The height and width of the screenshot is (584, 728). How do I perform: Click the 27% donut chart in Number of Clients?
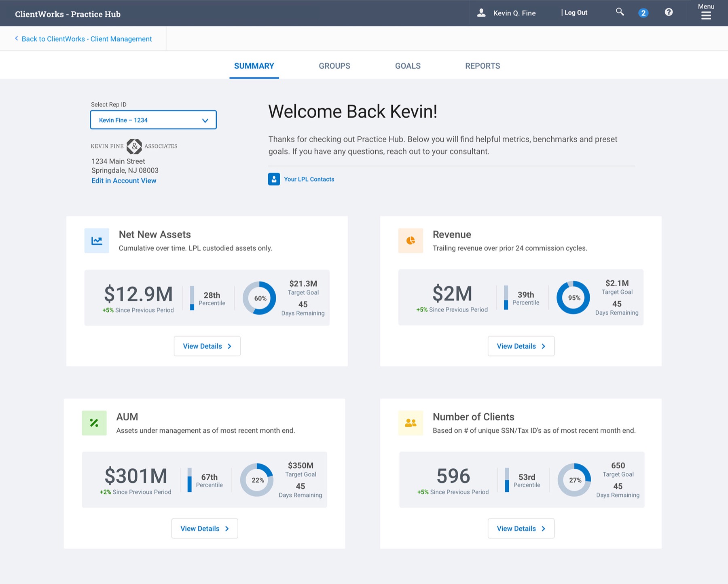574,480
